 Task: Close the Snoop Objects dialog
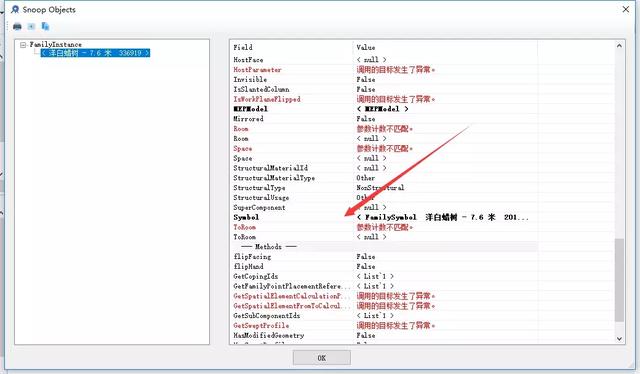point(626,9)
